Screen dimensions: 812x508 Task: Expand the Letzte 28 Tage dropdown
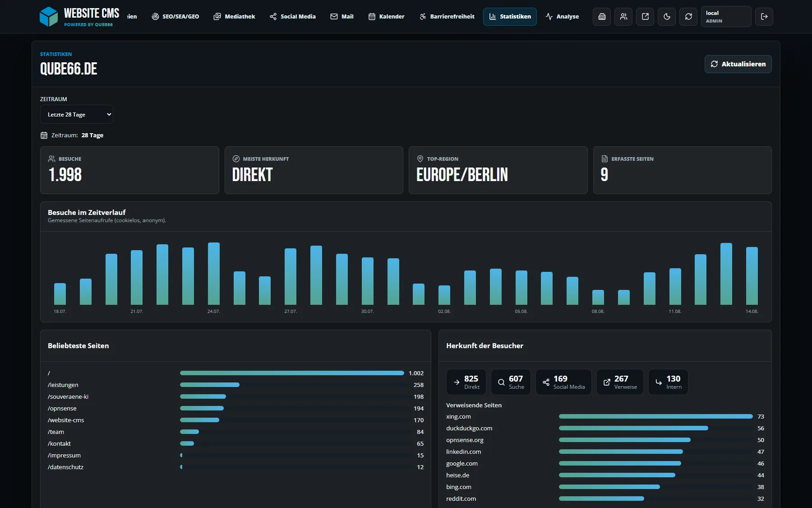click(x=77, y=115)
